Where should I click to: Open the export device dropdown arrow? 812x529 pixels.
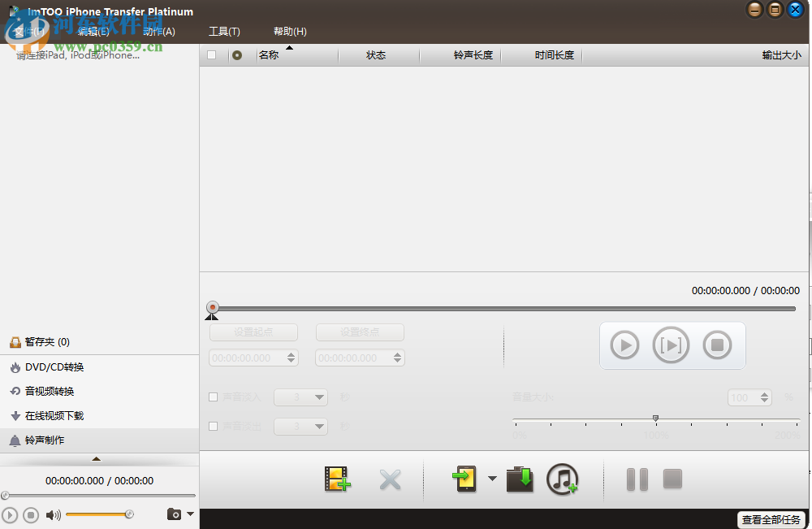tap(492, 479)
